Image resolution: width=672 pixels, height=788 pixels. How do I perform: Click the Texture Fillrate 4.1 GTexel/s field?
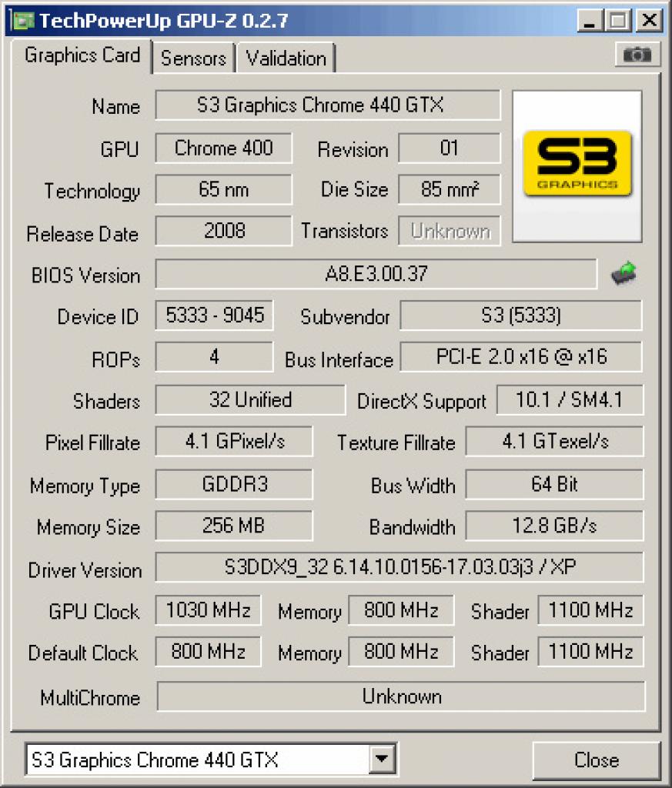coord(554,441)
